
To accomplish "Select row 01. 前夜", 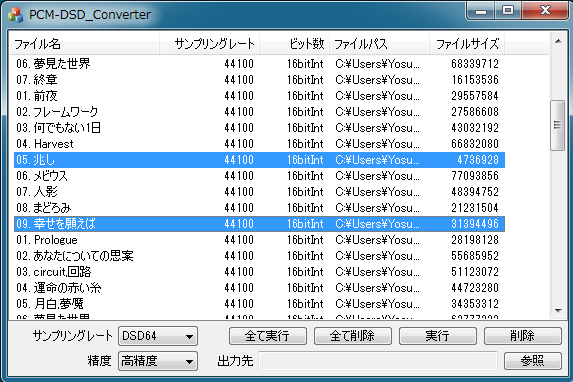I will [x=259, y=96].
